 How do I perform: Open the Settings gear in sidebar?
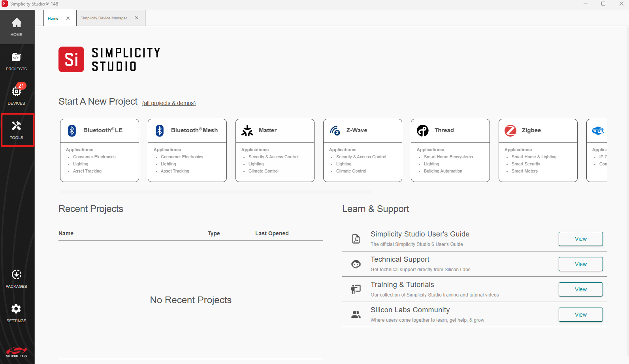coord(17,313)
